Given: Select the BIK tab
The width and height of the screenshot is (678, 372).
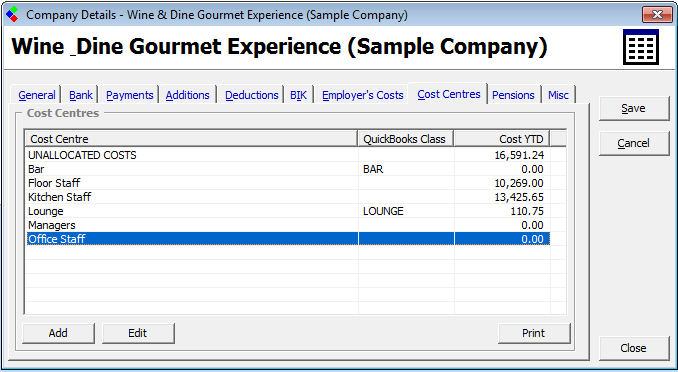Looking at the screenshot, I should tap(298, 95).
